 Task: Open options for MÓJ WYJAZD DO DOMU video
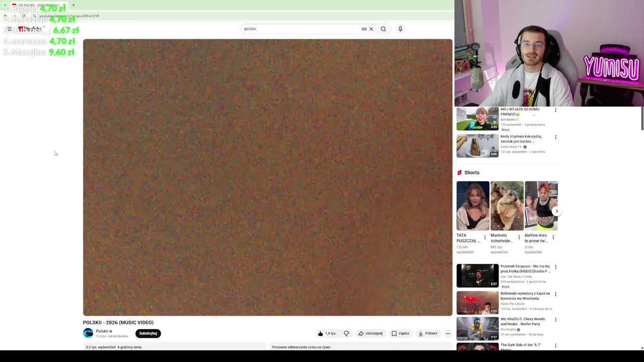click(x=555, y=110)
